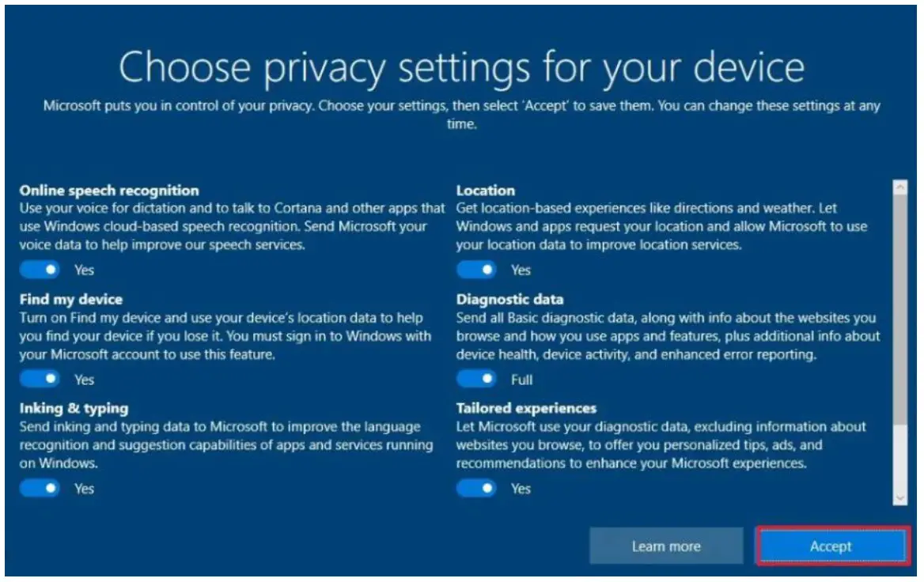Toggle the personalized tips and ads setting
This screenshot has width=924, height=582.
[x=477, y=488]
